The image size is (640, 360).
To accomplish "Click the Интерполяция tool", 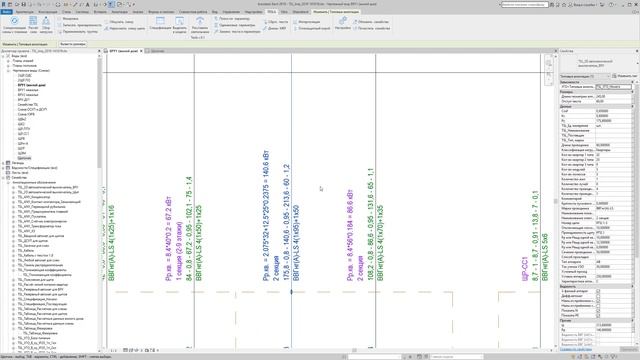I will point(306,22).
